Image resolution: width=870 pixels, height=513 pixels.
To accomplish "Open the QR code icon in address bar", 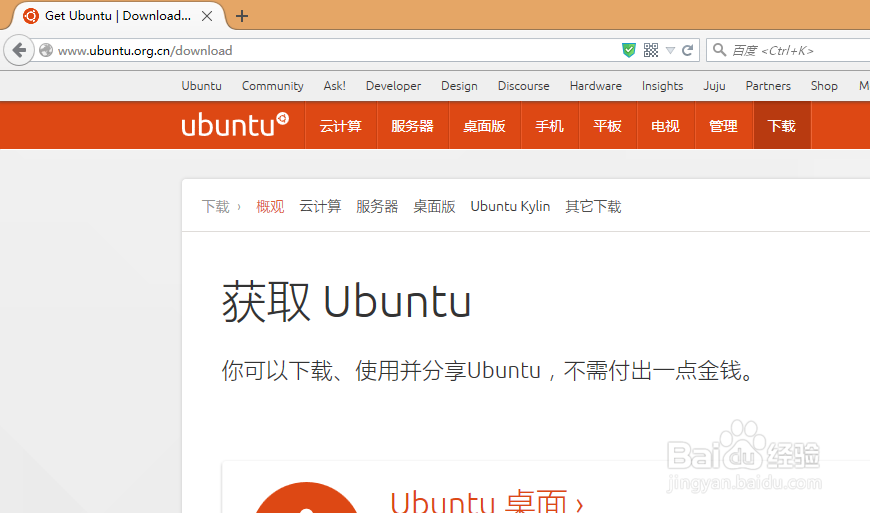I will [x=651, y=50].
